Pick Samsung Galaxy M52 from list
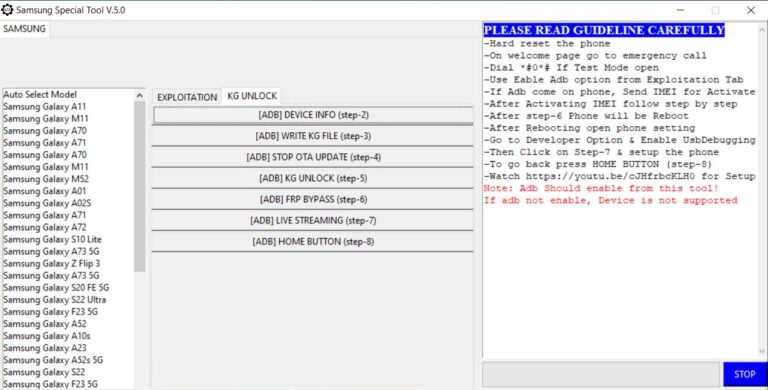This screenshot has width=768, height=390. pyautogui.click(x=46, y=179)
